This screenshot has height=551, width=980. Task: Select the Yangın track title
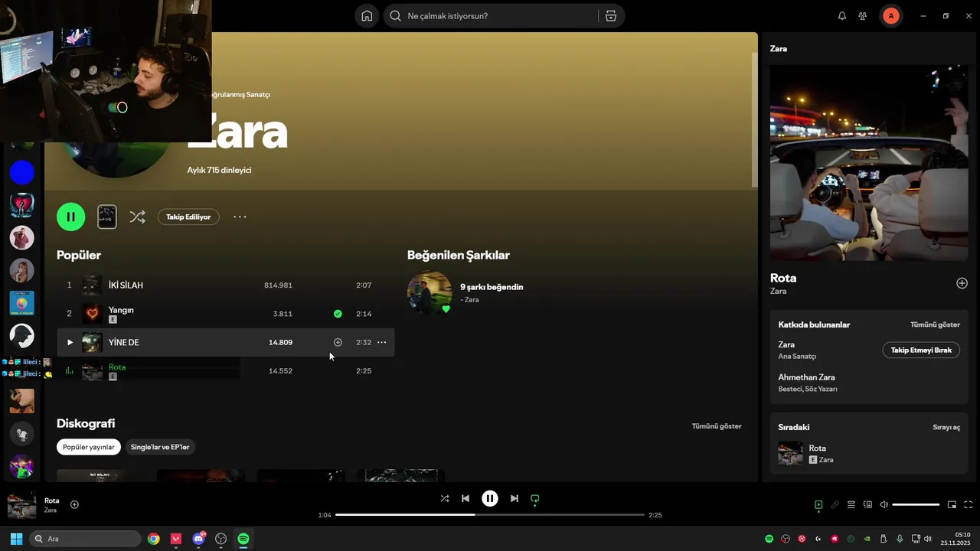[x=121, y=310]
